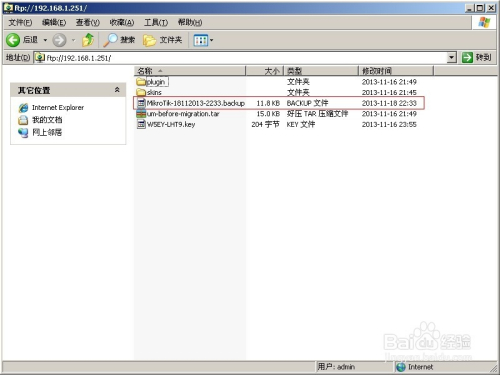Open the Back history dropdown arrow
The height and width of the screenshot is (375, 500).
point(45,40)
